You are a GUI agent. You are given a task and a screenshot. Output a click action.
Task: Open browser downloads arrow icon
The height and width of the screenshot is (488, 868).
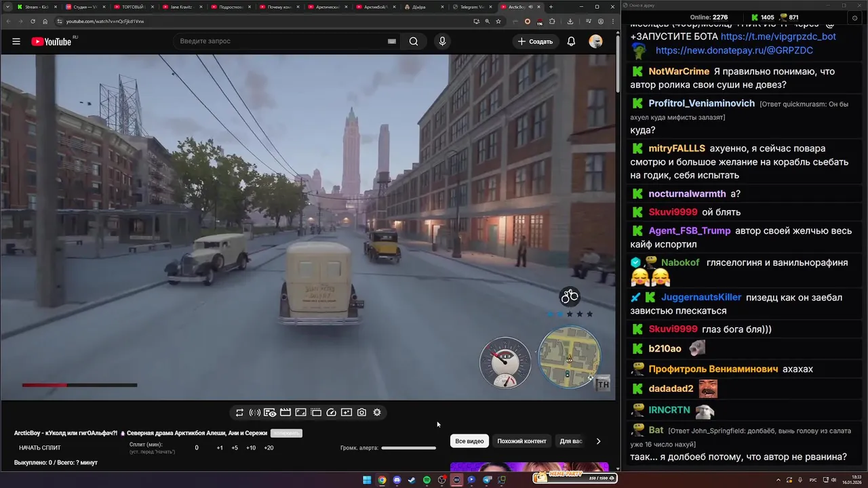(x=570, y=21)
